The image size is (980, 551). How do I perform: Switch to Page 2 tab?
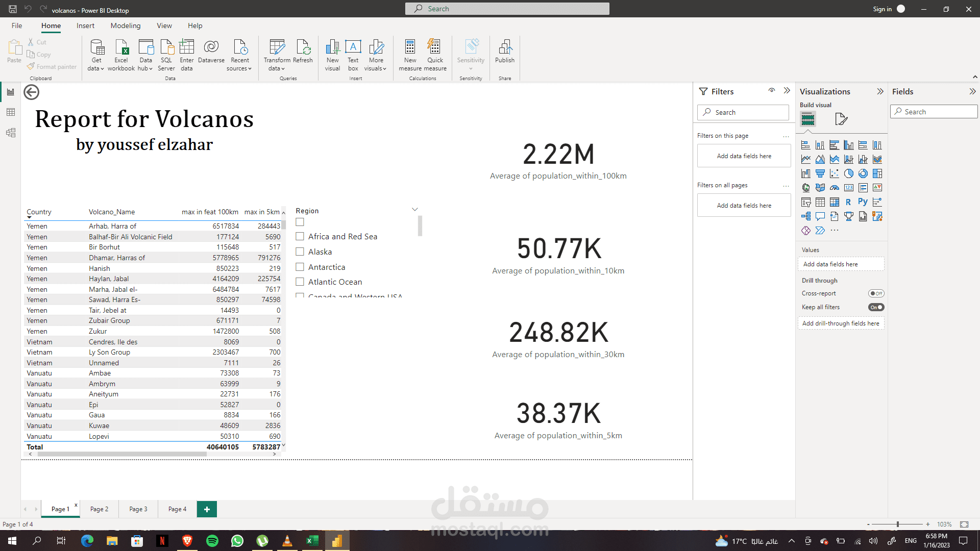pyautogui.click(x=99, y=509)
